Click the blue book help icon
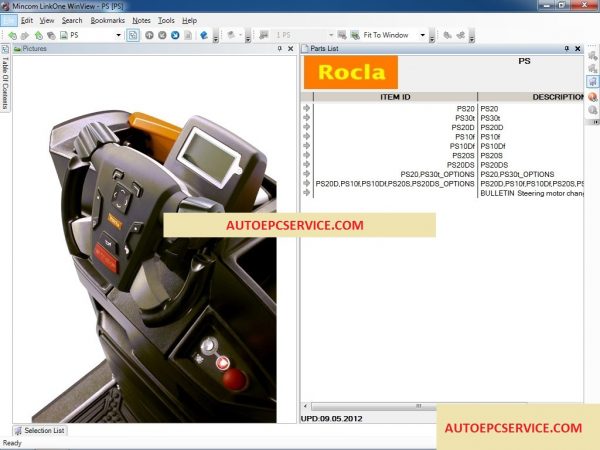The image size is (600, 450). 204,35
